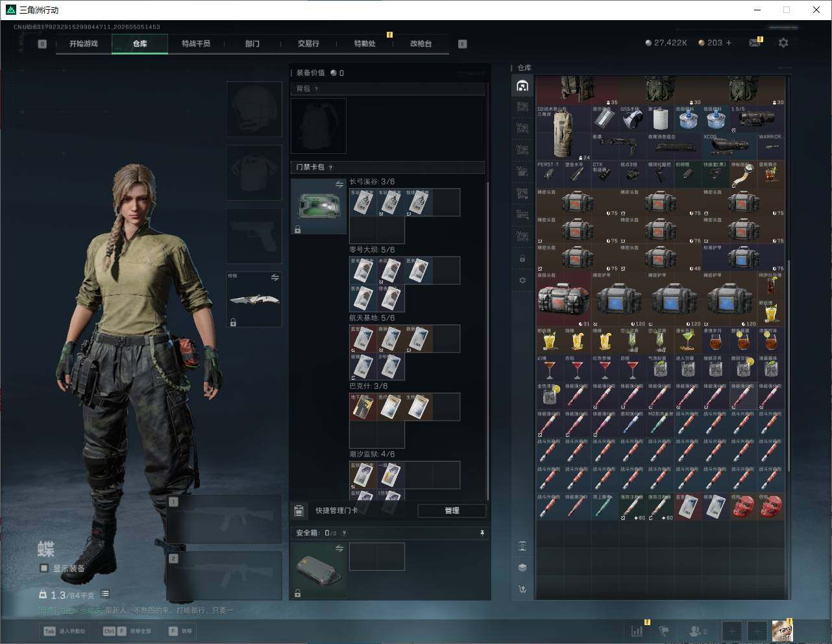Click the 转移全部 button
The image size is (832, 644).
click(x=127, y=631)
